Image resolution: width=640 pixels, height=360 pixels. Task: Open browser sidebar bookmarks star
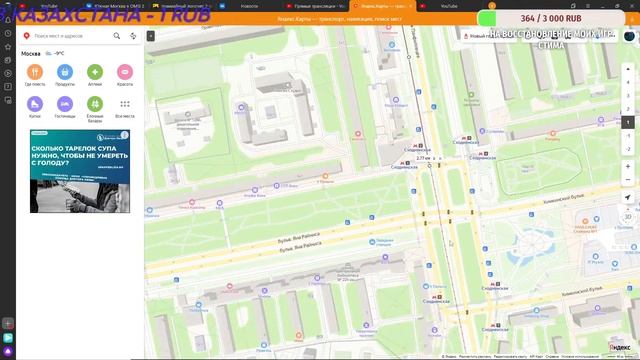tap(8, 47)
